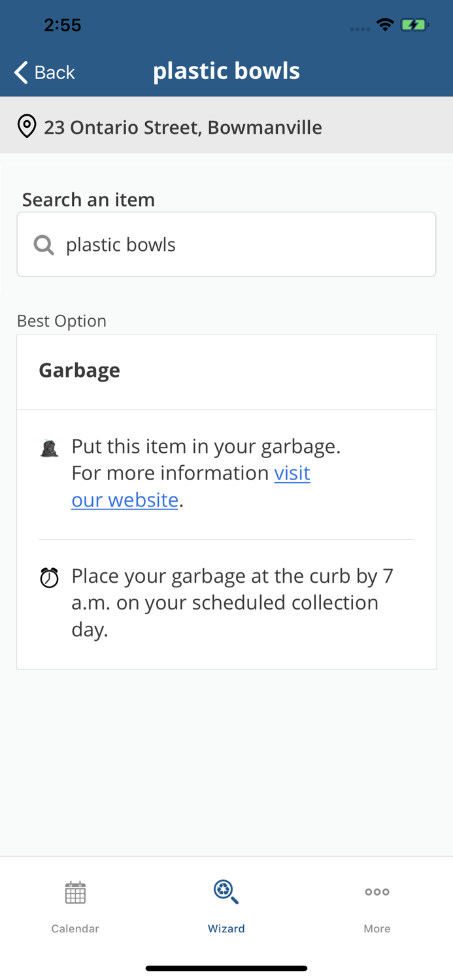Switch to the Calendar tab
453x980 pixels.
click(75, 908)
